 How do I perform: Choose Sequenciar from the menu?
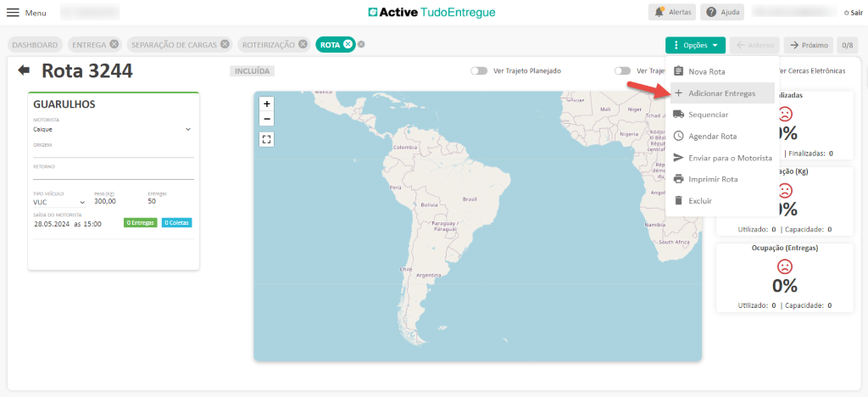pos(722,115)
